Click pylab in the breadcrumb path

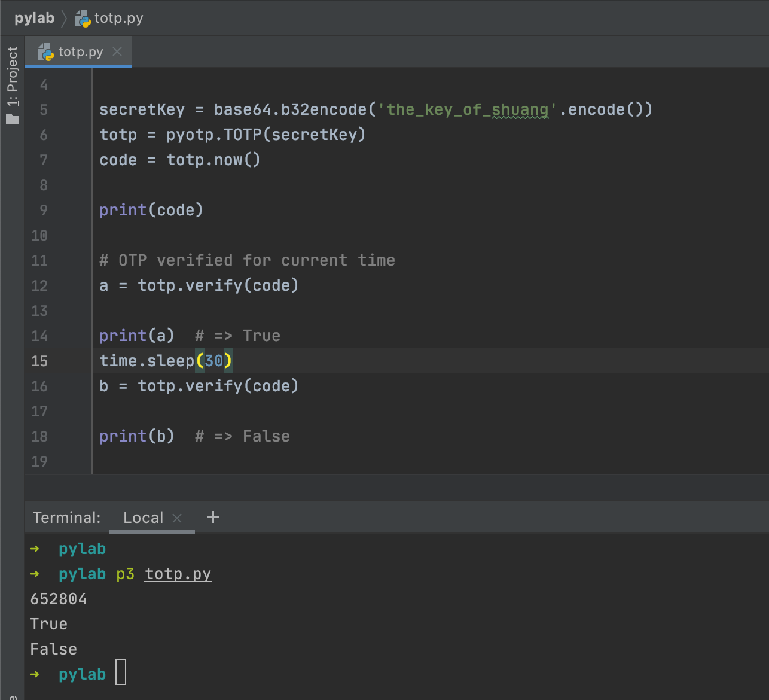pyautogui.click(x=34, y=19)
